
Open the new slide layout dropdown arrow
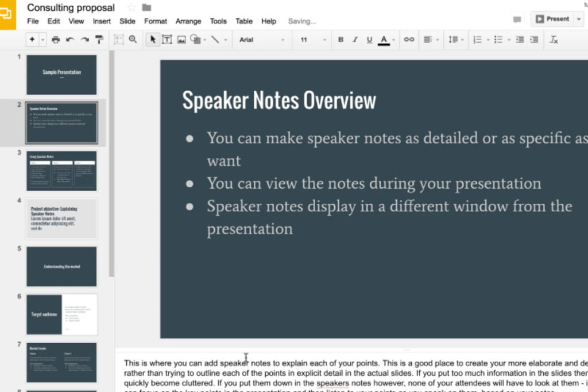(42, 40)
